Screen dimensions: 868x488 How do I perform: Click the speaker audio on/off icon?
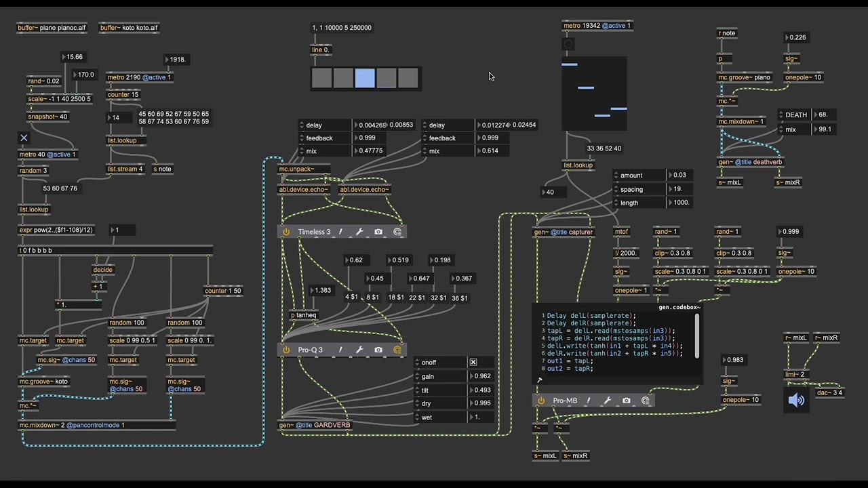[x=797, y=400]
